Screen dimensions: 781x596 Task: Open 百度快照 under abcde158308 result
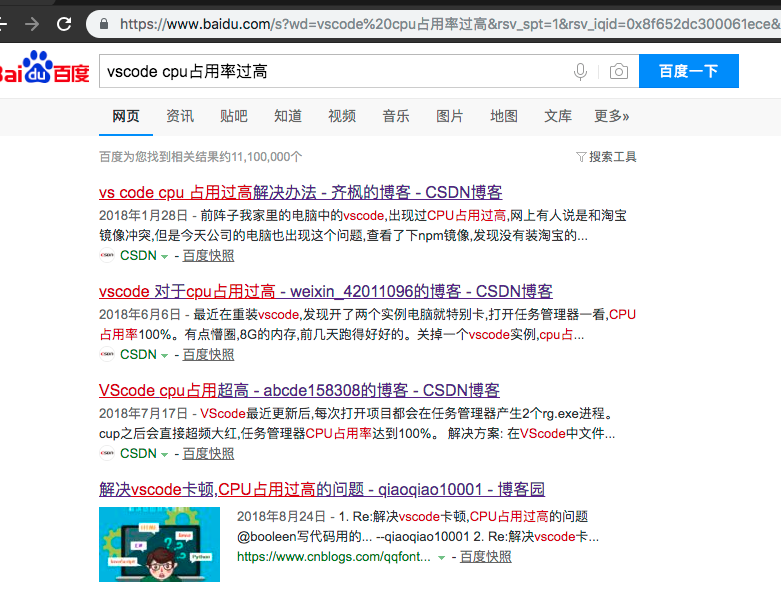208,454
